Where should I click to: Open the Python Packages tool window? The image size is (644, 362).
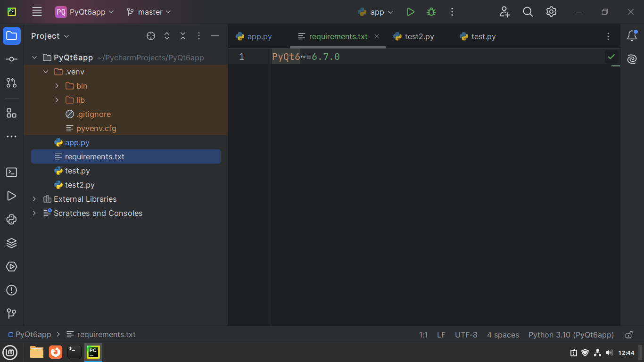point(12,220)
